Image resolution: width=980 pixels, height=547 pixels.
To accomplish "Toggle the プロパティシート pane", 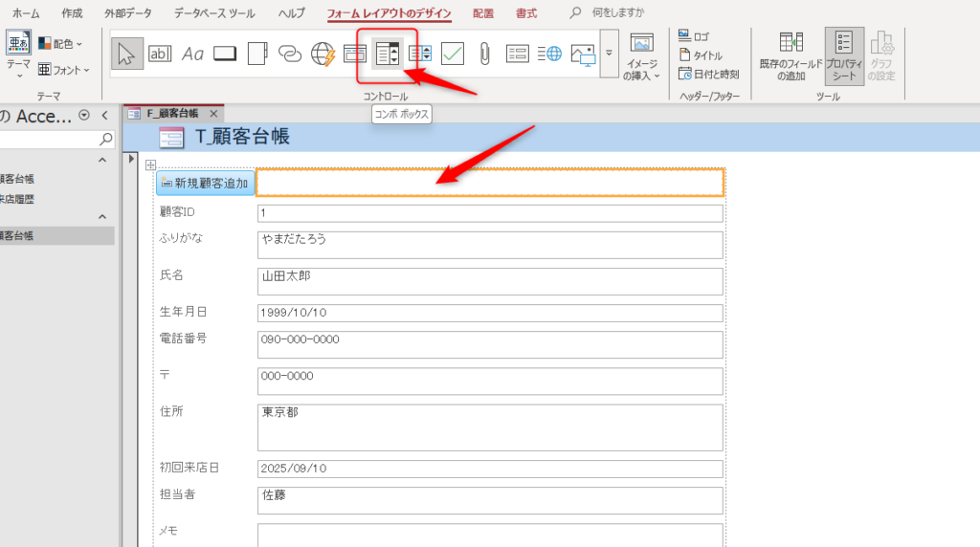I will 843,57.
